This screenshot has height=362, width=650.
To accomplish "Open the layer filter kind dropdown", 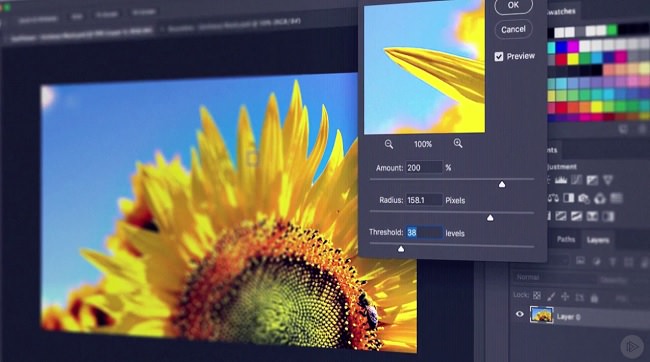I will pyautogui.click(x=558, y=260).
